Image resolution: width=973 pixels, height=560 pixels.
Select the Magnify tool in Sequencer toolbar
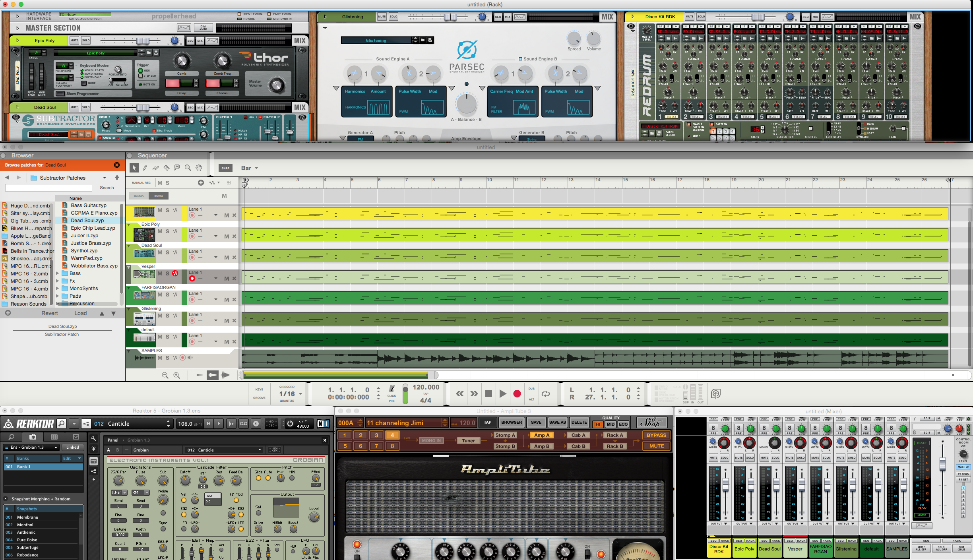pyautogui.click(x=188, y=168)
